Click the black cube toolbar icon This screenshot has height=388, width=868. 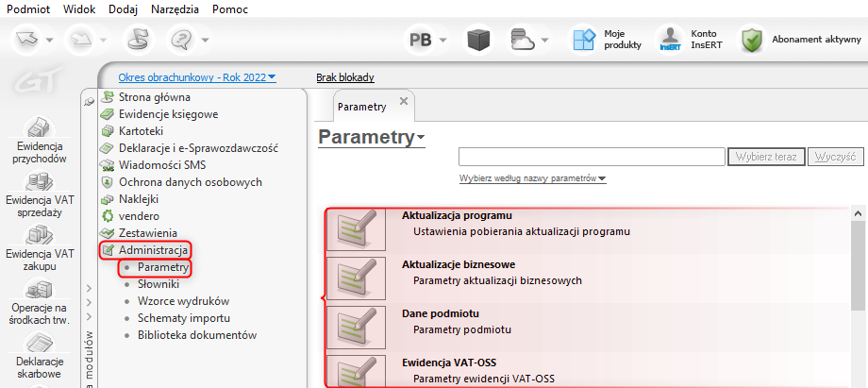tap(480, 40)
